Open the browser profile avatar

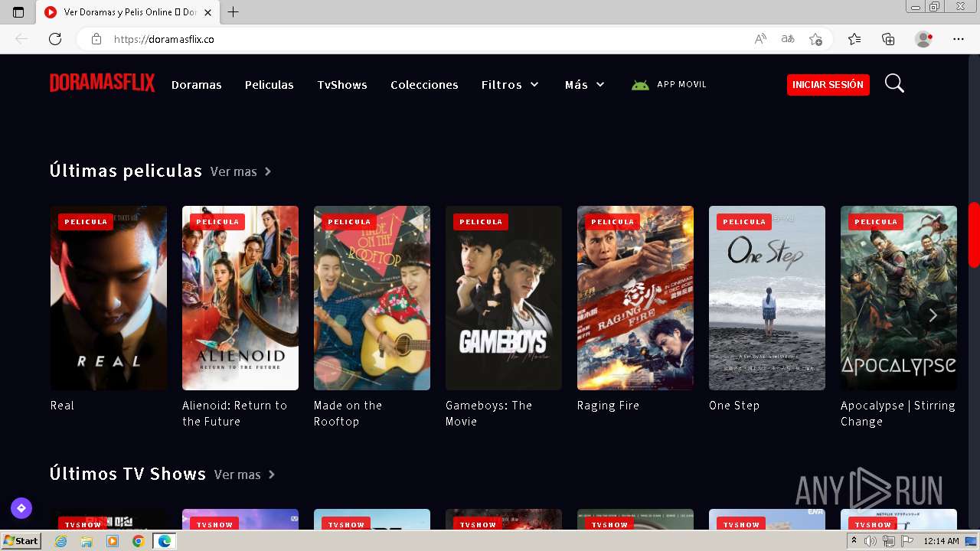pos(924,39)
